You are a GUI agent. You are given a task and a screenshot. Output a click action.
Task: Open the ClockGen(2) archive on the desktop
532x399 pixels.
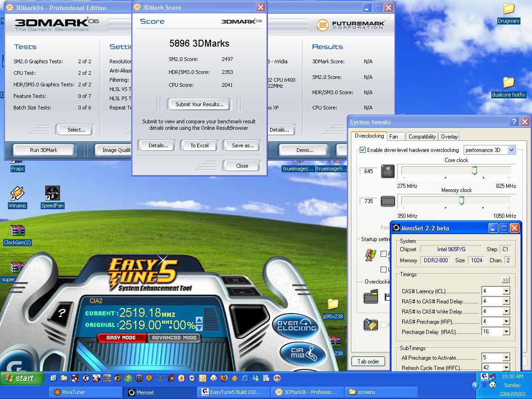coord(17,231)
